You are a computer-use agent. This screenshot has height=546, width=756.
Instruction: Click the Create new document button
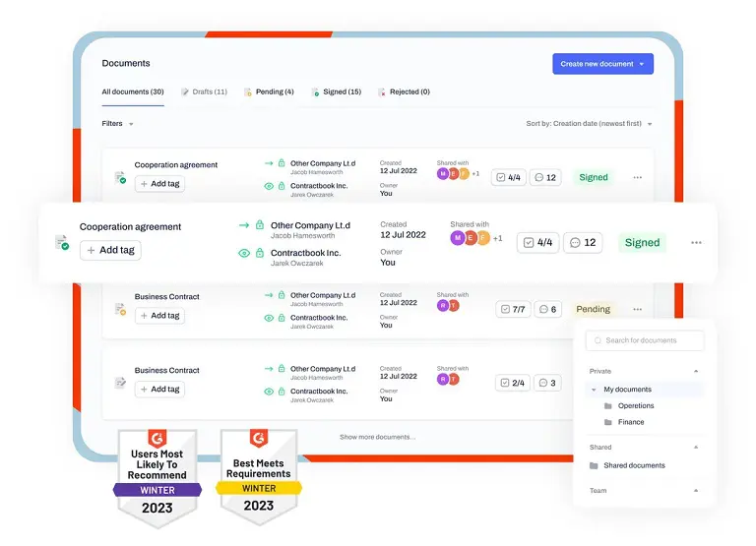click(x=602, y=64)
